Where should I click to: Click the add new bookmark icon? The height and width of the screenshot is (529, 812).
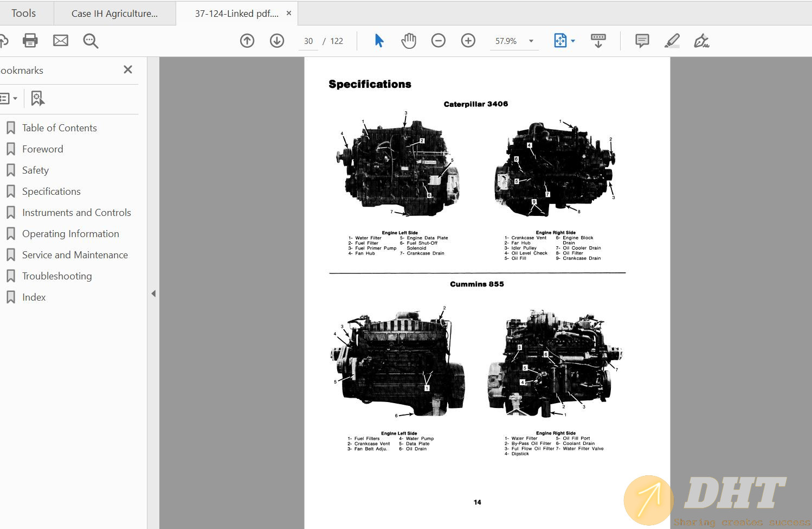coord(37,99)
